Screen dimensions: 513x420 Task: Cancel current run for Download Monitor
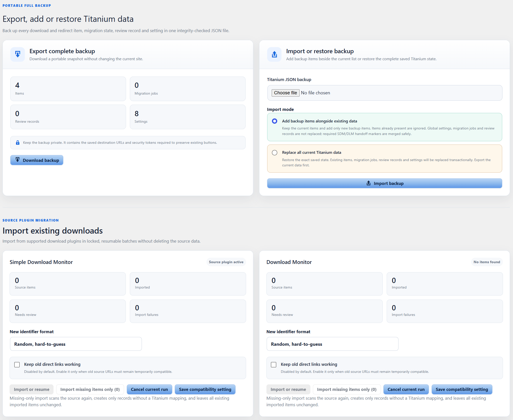406,389
